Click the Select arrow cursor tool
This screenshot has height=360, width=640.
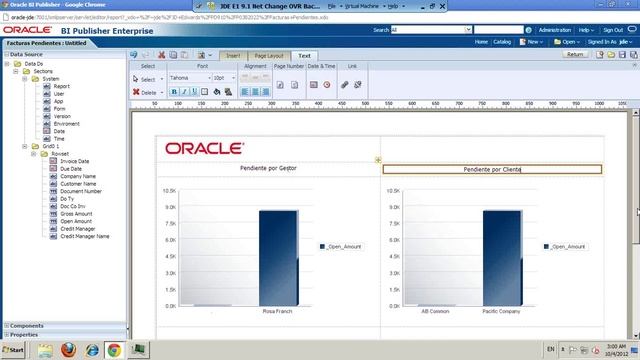tap(136, 79)
